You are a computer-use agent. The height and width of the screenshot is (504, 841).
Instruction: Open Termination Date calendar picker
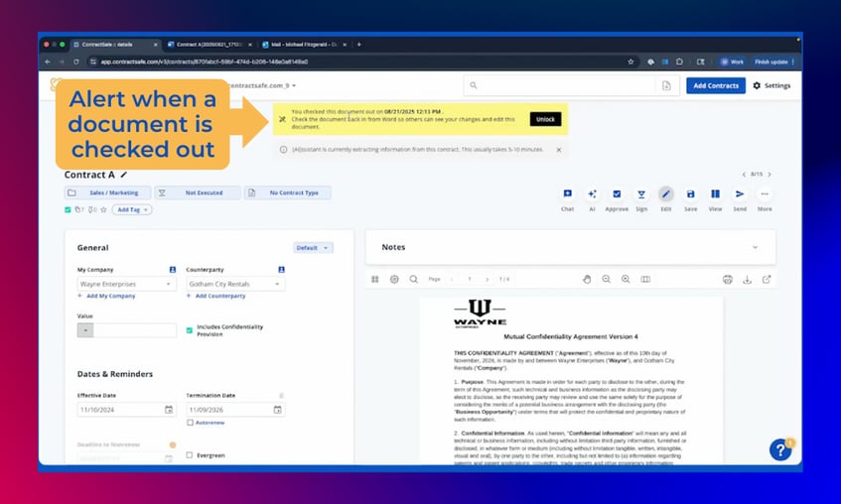coord(277,410)
